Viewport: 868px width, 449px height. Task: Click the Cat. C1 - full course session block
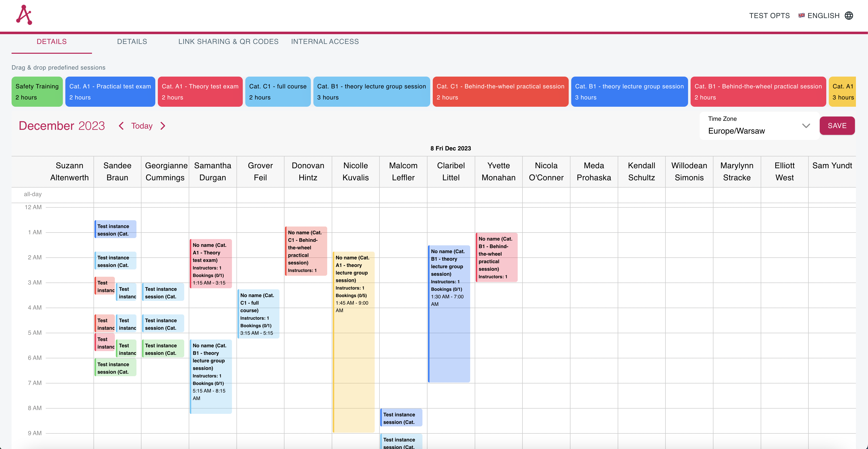click(x=278, y=91)
